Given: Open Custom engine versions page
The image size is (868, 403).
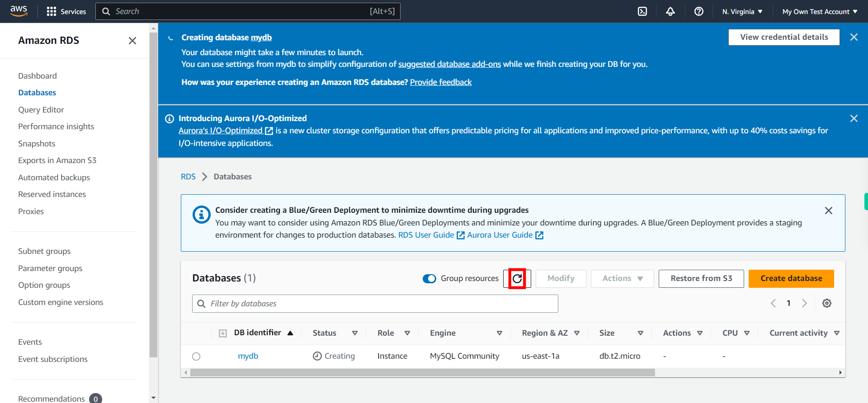Looking at the screenshot, I should pyautogui.click(x=61, y=302).
